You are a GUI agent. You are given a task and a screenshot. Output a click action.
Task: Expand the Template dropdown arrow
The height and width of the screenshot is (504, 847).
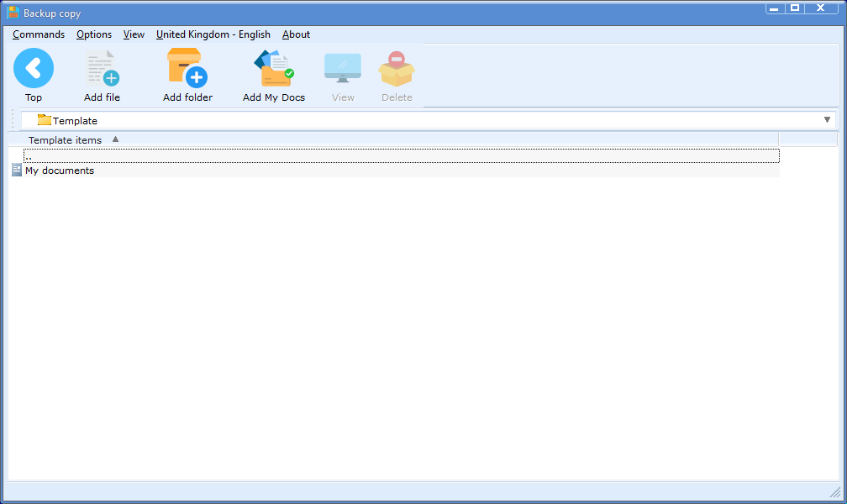[x=827, y=120]
